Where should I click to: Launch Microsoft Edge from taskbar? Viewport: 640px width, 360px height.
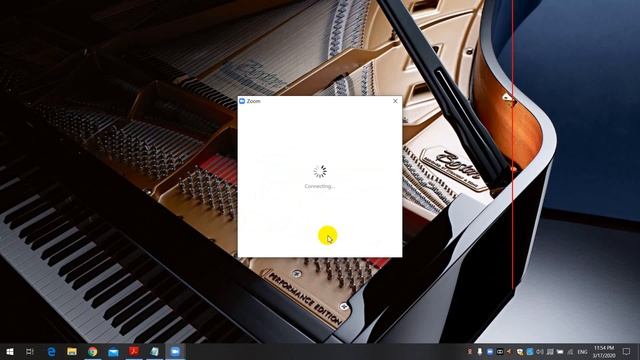(x=51, y=351)
